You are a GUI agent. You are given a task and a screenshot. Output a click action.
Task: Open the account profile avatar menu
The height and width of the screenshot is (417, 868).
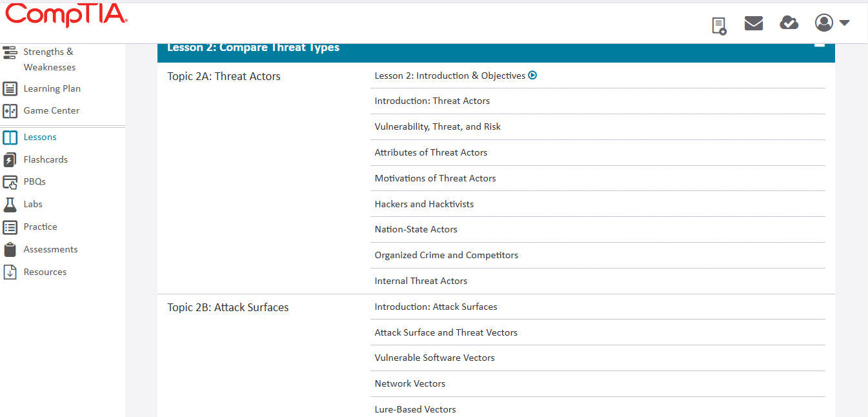click(823, 23)
